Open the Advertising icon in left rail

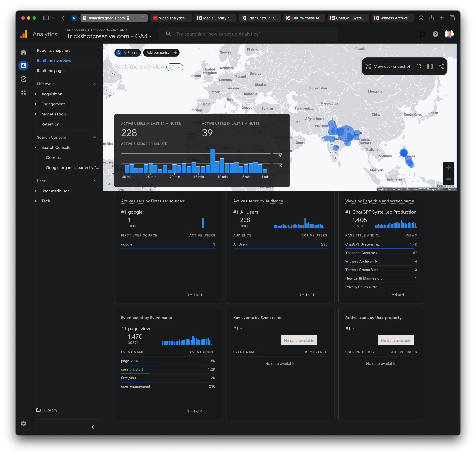[x=24, y=93]
